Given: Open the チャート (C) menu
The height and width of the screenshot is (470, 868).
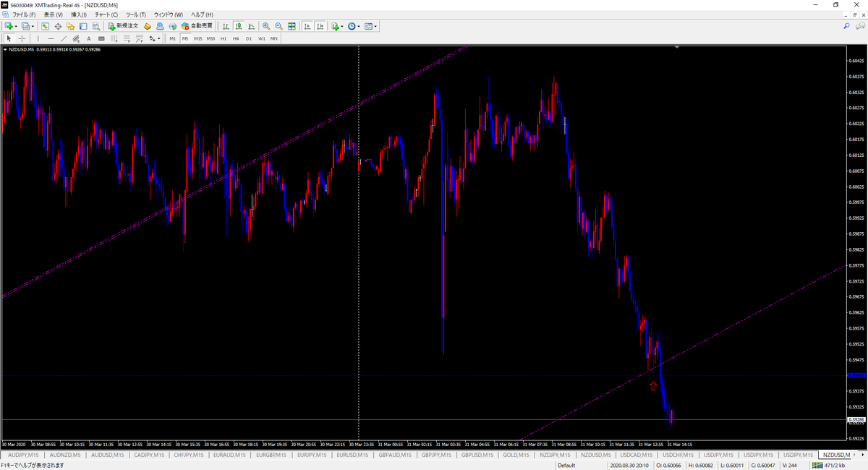Looking at the screenshot, I should pyautogui.click(x=106, y=14).
